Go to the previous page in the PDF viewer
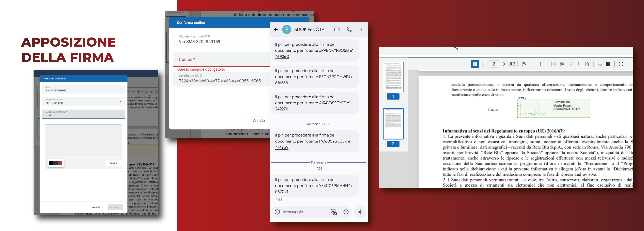Viewport: 644px width, 231px height. [483, 64]
